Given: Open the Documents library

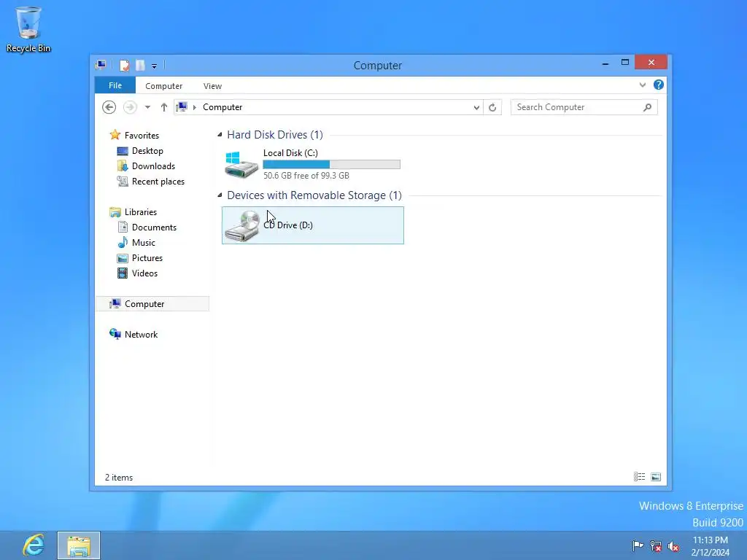Looking at the screenshot, I should [154, 227].
